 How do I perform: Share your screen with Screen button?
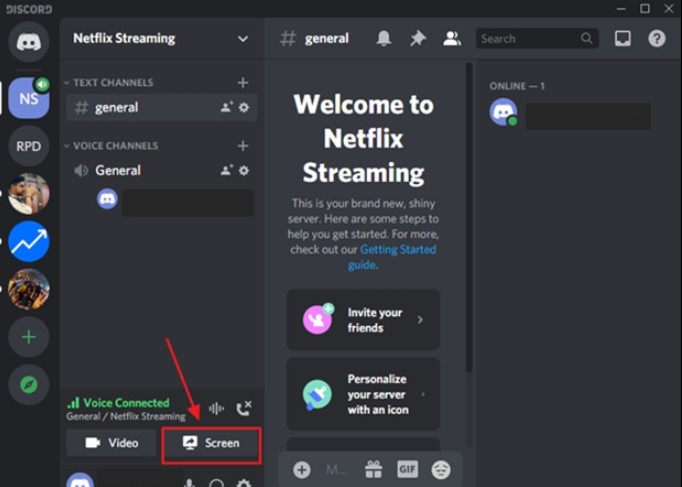tap(211, 443)
